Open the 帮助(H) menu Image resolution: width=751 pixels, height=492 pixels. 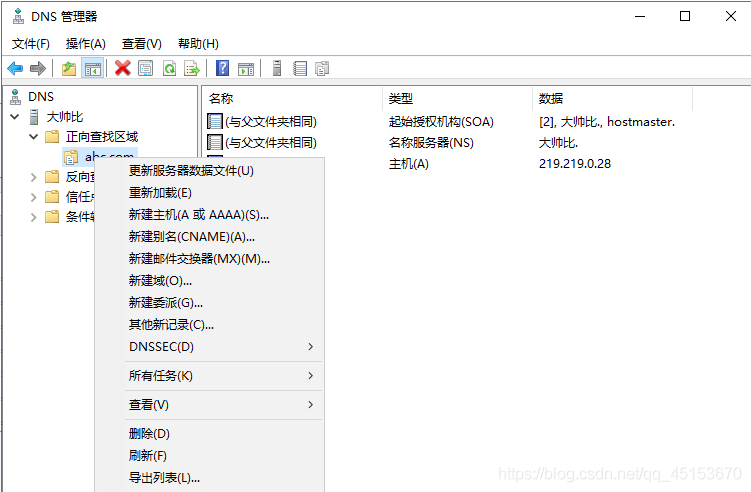pos(198,44)
